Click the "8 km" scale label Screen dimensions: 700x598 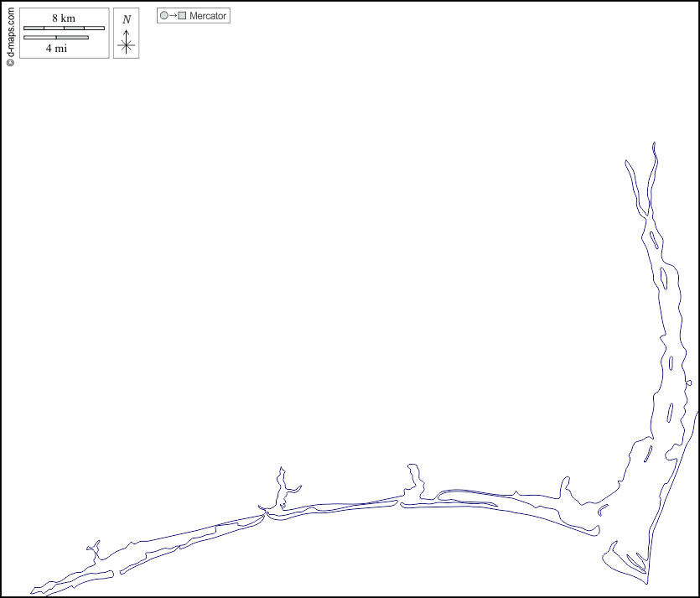coord(64,18)
